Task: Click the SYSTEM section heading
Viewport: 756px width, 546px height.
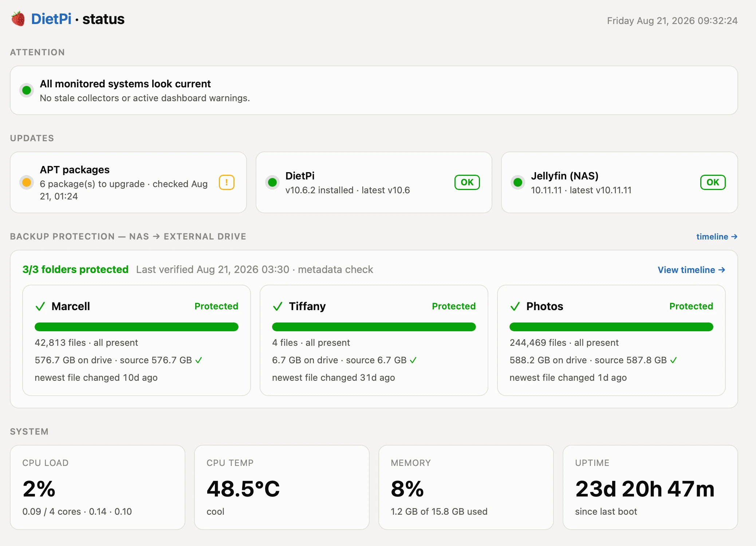Action: 29,432
